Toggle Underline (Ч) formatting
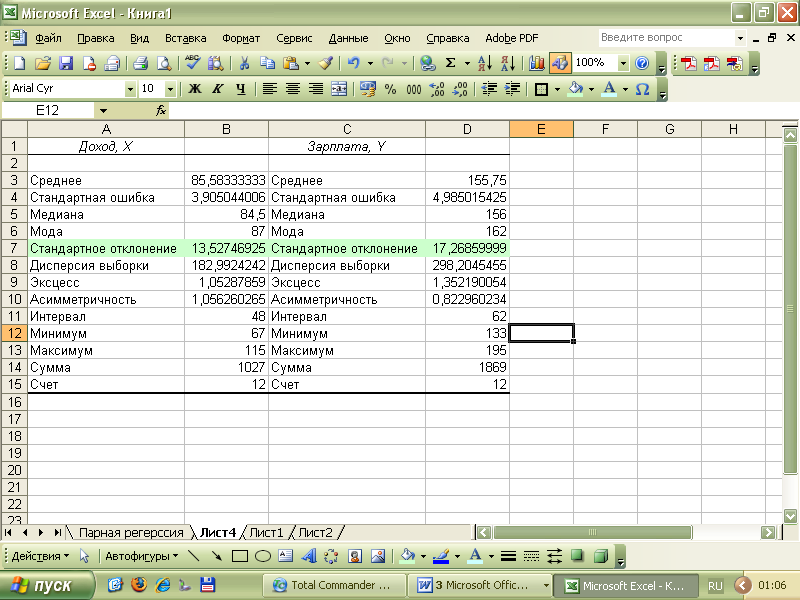 point(241,89)
